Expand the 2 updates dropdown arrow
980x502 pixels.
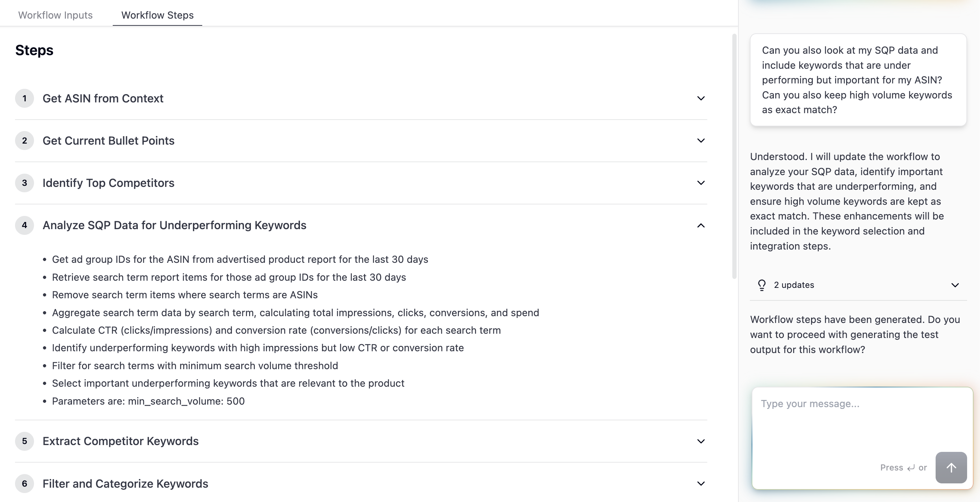tap(955, 285)
